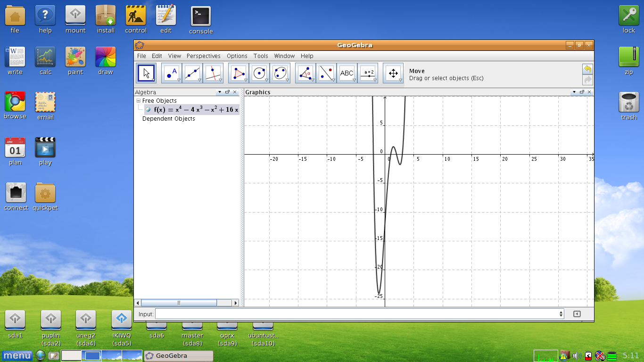644x362 pixels.
Task: Select the New Point tool
Action: coord(170,72)
